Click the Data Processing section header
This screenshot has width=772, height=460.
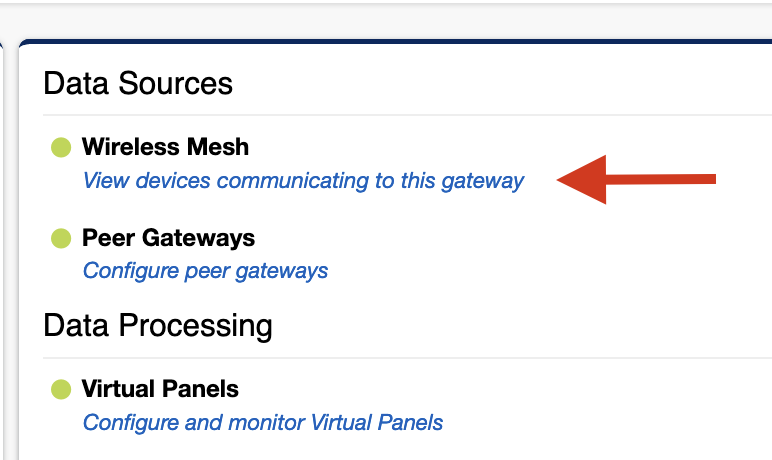pyautogui.click(x=158, y=326)
